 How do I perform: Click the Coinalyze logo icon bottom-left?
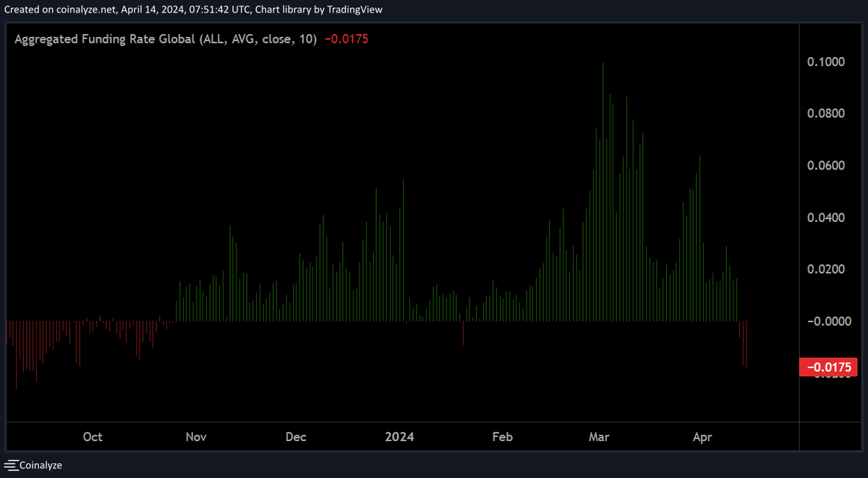pos(10,465)
